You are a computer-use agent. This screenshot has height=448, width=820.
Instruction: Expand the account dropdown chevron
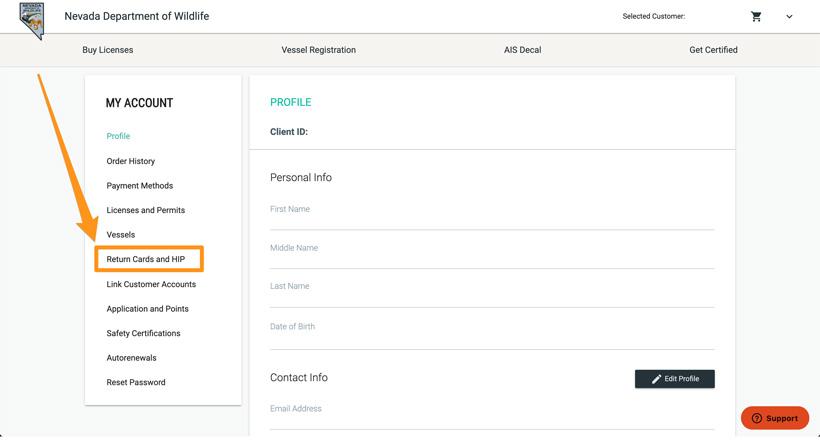tap(789, 17)
